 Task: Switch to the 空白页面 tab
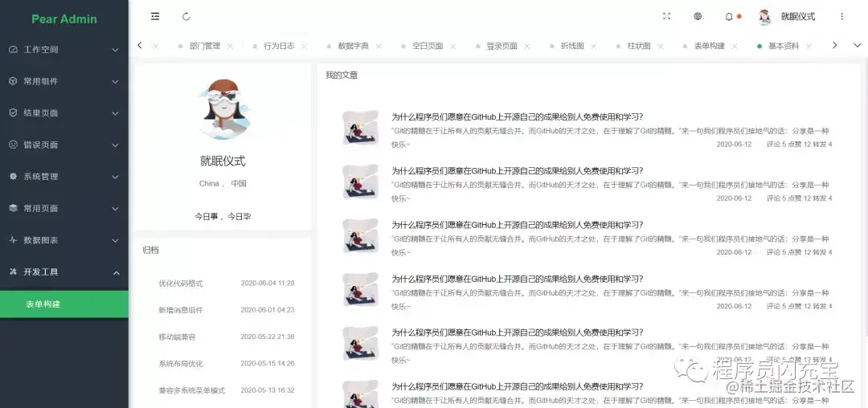(428, 47)
